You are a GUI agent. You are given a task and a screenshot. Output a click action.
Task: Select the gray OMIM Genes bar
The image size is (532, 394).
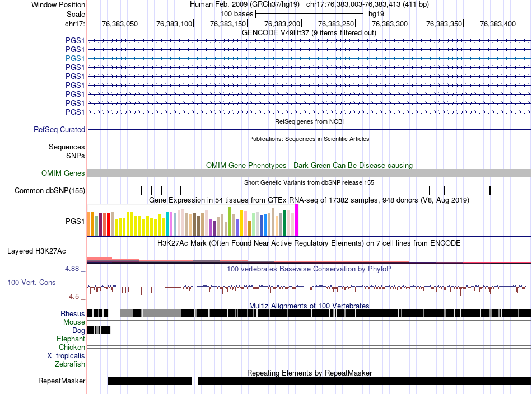(x=309, y=173)
